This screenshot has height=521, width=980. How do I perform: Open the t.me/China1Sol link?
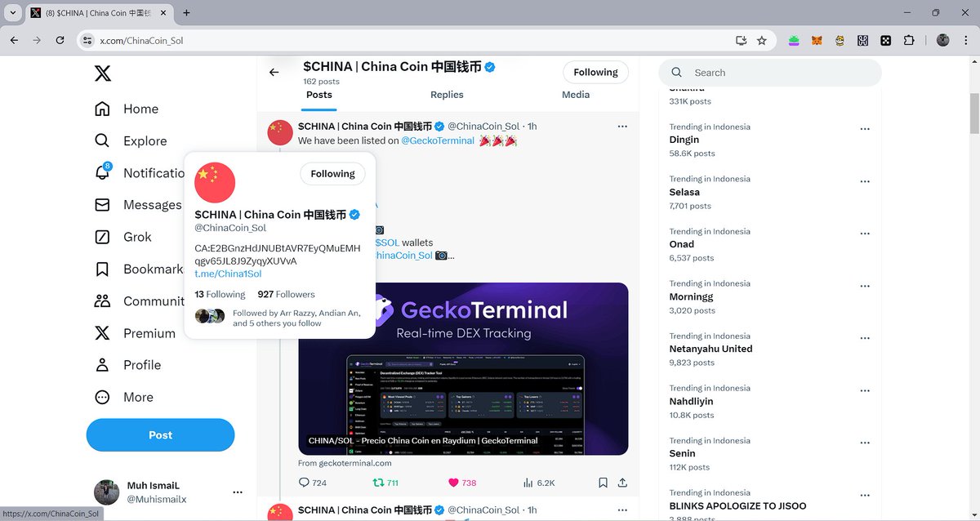(228, 274)
